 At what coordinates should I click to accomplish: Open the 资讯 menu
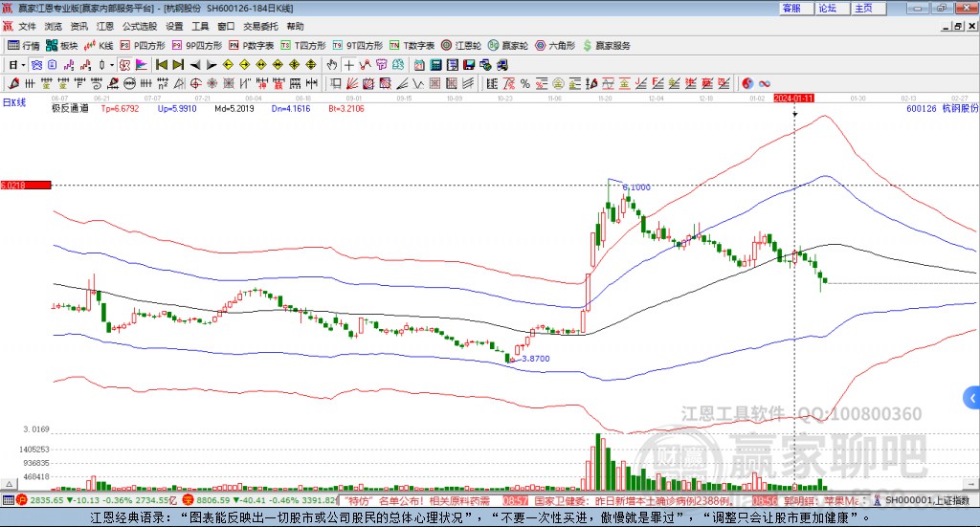(x=78, y=26)
